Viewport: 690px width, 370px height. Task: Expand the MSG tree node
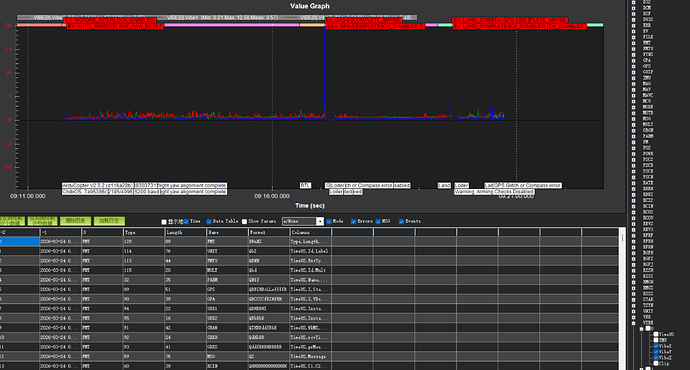pos(633,119)
